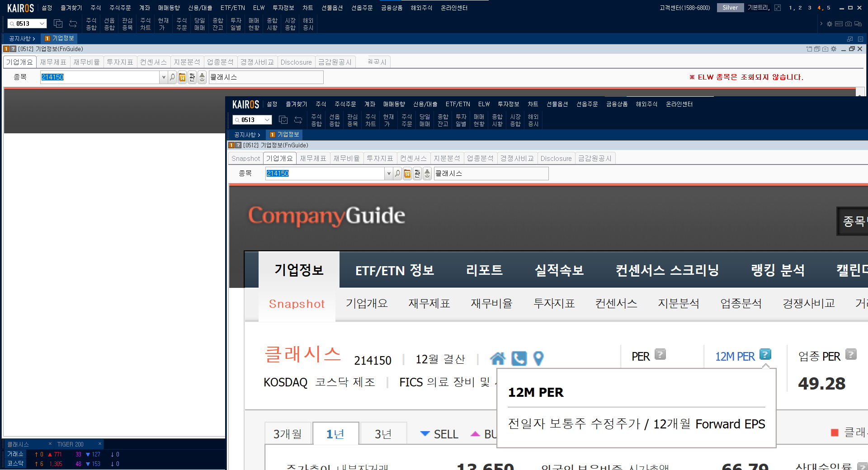Click the map-pin location icon in the 클래시스 header
Screen dimensions: 868x470
[x=538, y=358]
